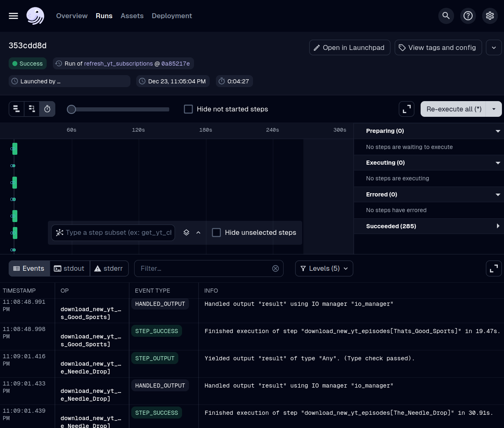The height and width of the screenshot is (428, 504).
Task: Expand the Succeeded (285) section
Action: pos(497,226)
